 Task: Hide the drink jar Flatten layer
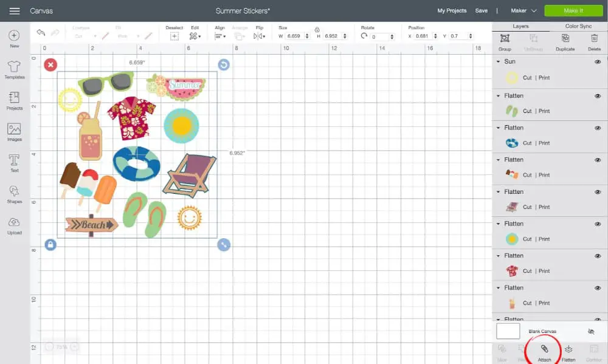tap(598, 288)
